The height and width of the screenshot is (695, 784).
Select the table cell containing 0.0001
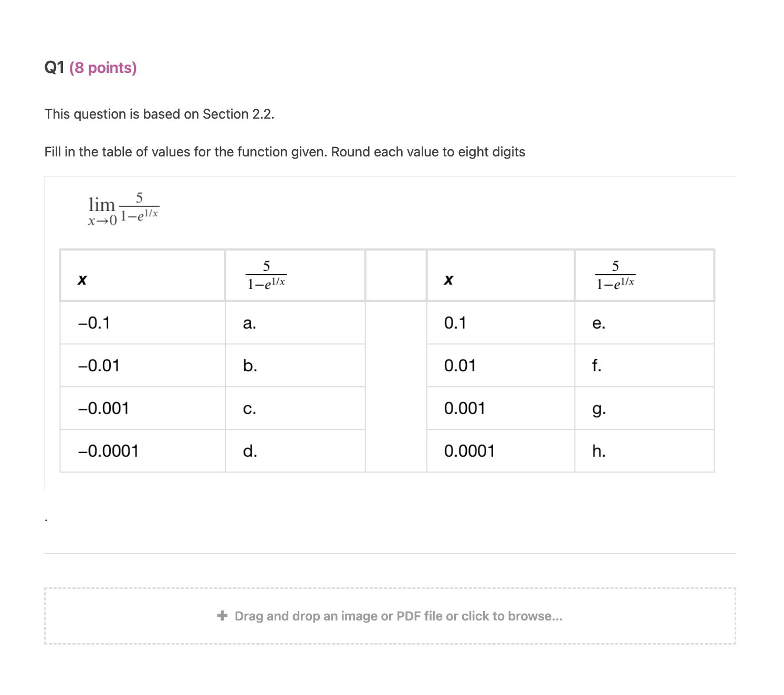pos(470,450)
